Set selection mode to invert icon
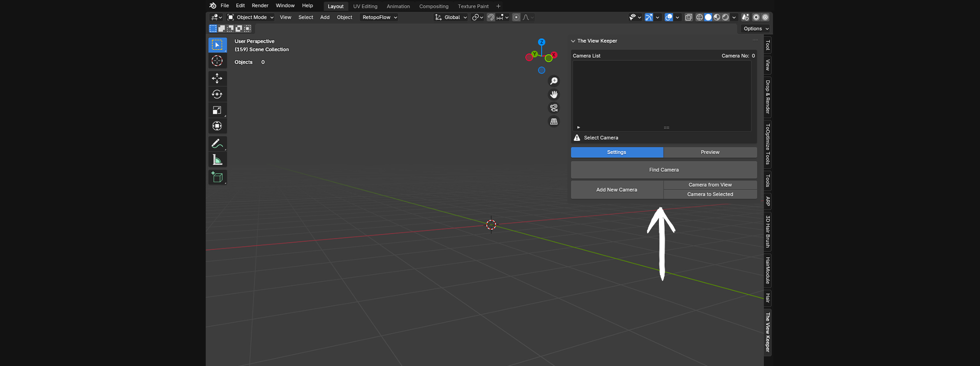Screen dimensions: 980x366 click(x=239, y=29)
